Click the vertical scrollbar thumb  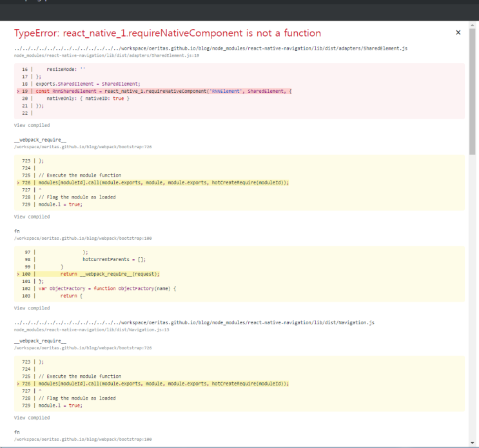[x=473, y=92]
